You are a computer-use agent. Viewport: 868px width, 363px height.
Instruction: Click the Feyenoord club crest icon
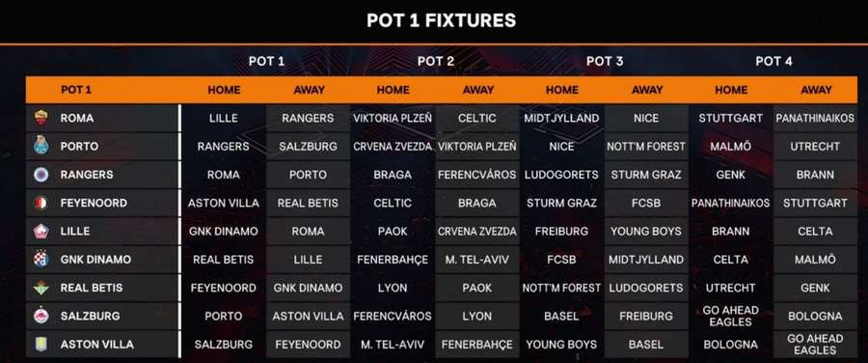coord(41,203)
